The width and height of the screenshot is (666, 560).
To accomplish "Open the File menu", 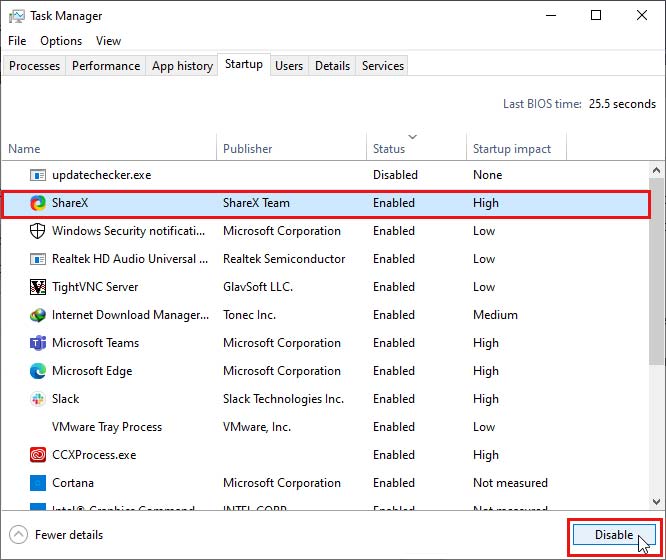I will tap(17, 41).
